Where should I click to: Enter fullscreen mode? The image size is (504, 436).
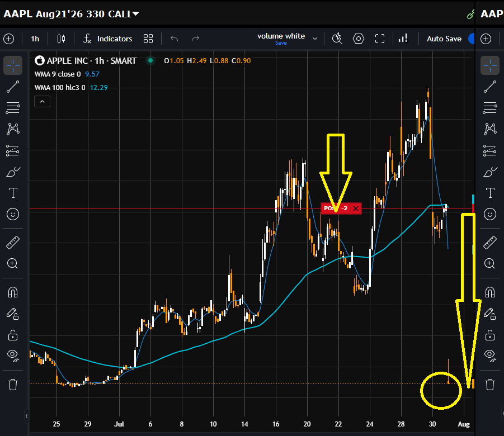[x=380, y=39]
